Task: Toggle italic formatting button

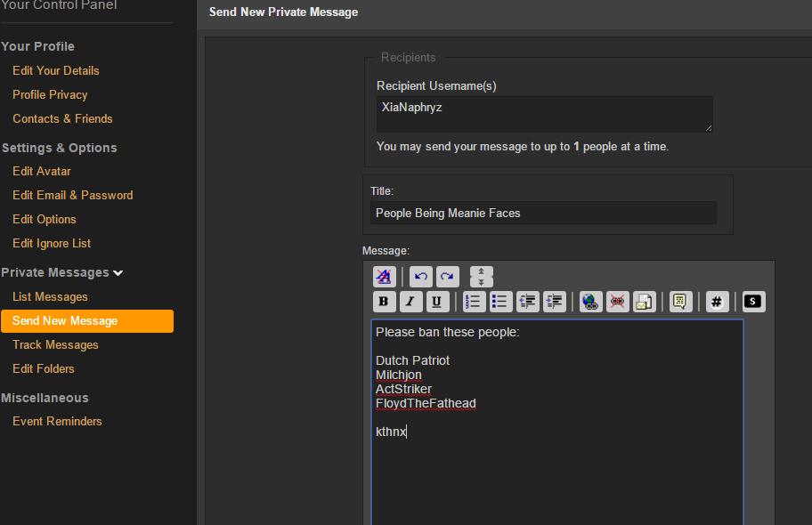Action: click(410, 302)
